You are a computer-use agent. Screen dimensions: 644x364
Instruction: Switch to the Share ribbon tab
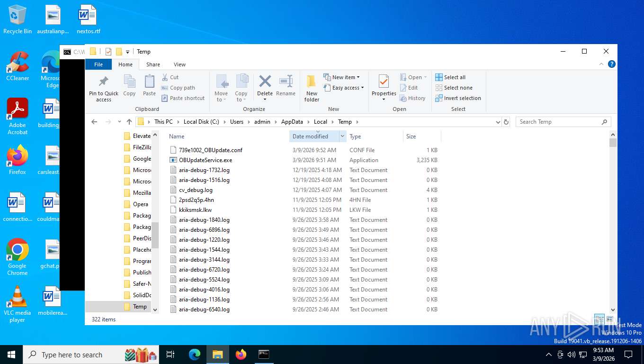point(153,64)
